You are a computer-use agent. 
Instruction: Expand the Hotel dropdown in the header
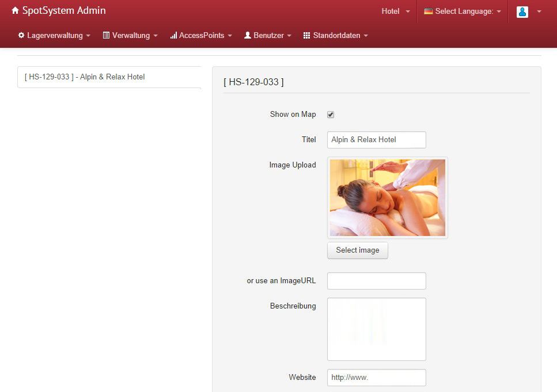click(396, 12)
